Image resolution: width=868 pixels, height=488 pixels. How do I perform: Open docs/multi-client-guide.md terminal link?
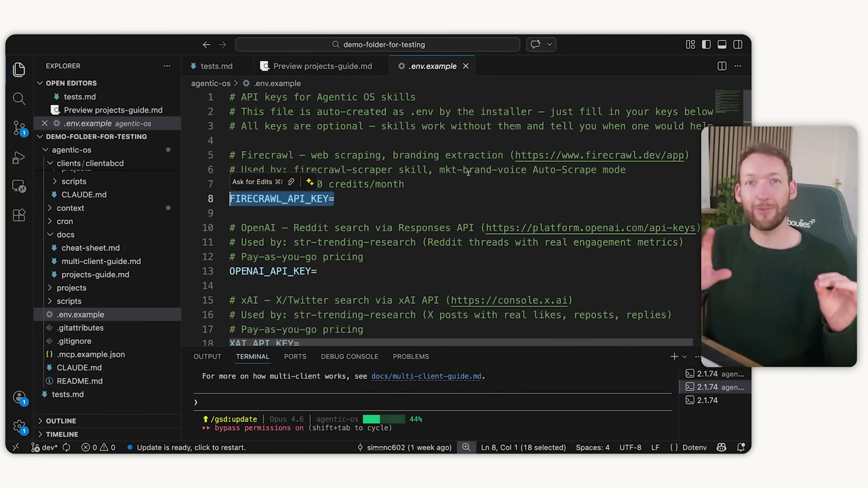(426, 376)
